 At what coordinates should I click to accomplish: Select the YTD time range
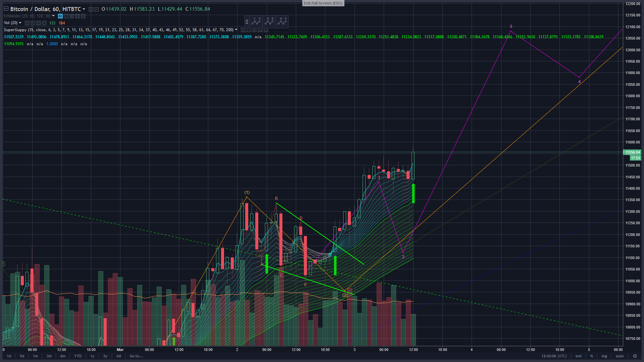tap(78, 356)
